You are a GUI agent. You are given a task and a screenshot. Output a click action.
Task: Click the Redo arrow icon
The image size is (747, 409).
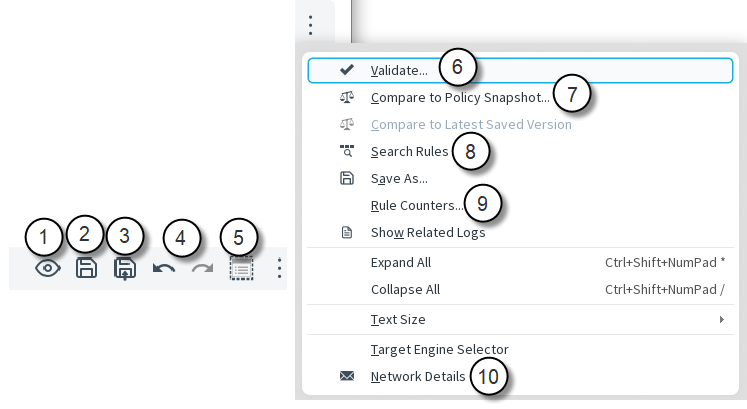point(202,269)
